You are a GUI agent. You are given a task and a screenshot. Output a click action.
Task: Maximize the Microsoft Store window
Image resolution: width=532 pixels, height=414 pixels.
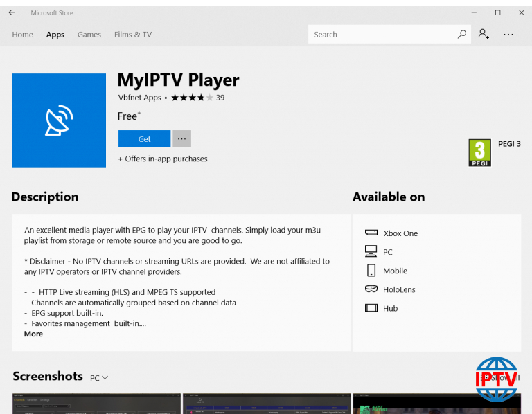click(x=498, y=12)
